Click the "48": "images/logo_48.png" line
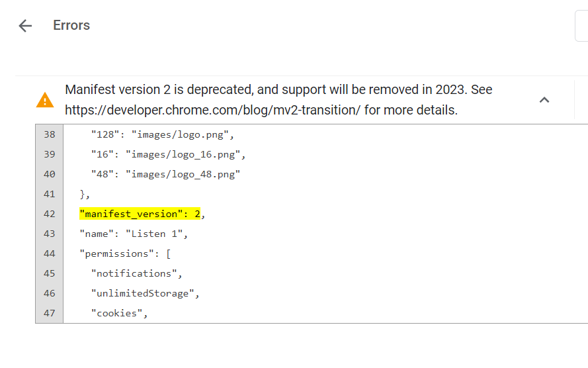This screenshot has height=368, width=588. (x=165, y=174)
